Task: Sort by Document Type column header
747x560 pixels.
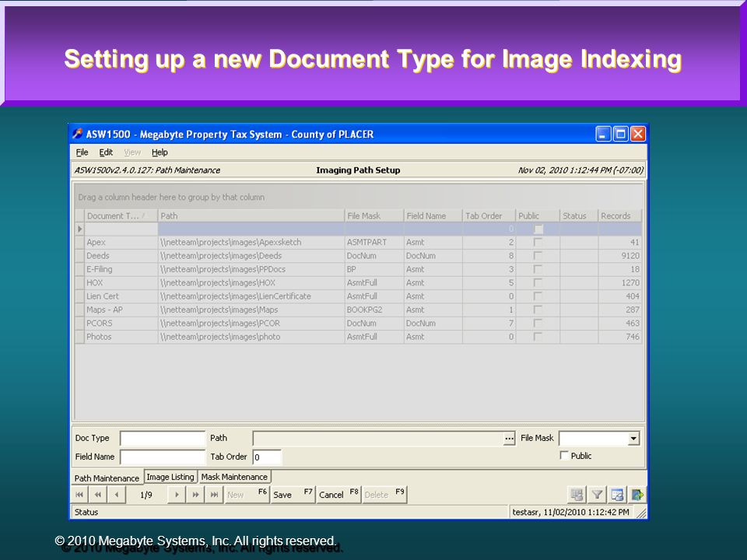Action: [x=121, y=215]
